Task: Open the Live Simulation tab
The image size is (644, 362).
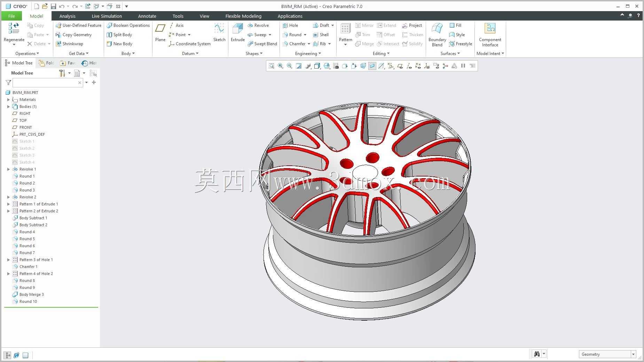Action: 107,16
